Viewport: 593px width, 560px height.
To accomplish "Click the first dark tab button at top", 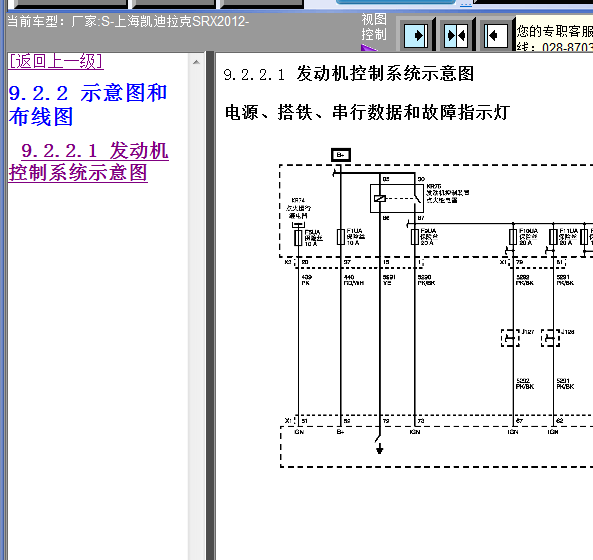I will (x=70, y=4).
